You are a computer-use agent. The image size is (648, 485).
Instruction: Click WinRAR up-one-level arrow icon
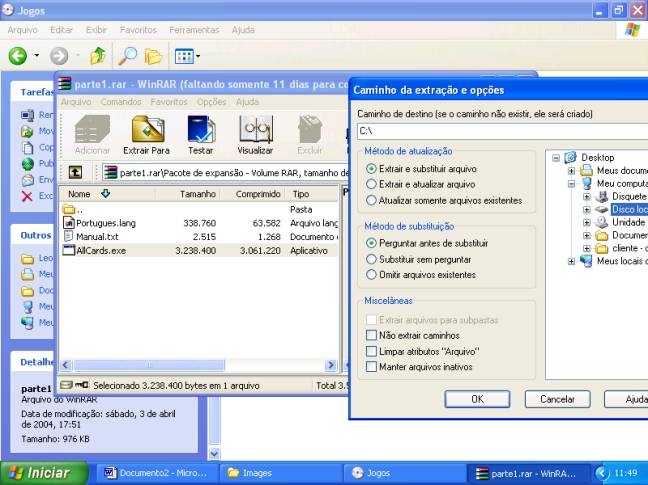click(75, 173)
